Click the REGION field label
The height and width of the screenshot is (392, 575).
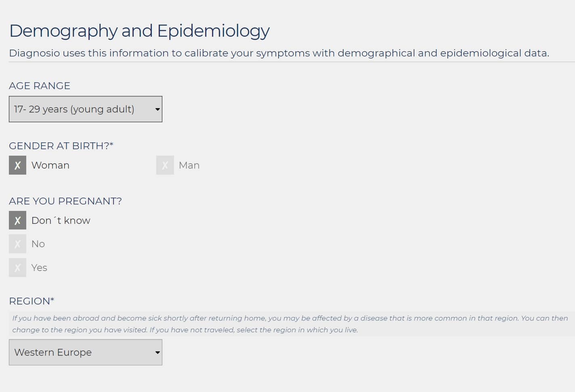31,301
